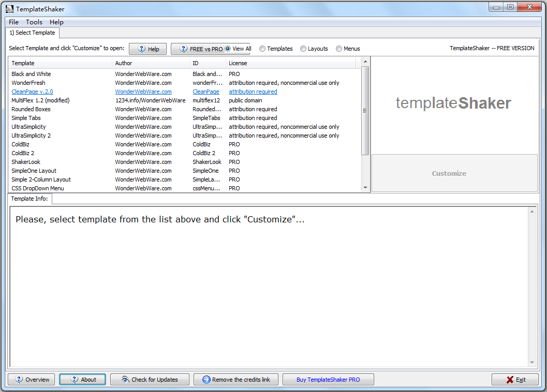Click the 1234.info/WonderWebWare author cell
This screenshot has height=392, width=547.
pyautogui.click(x=151, y=100)
